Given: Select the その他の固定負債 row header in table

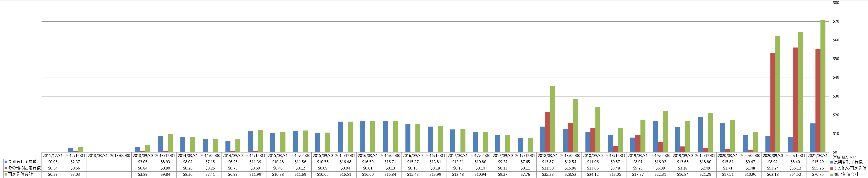Looking at the screenshot, I should click(23, 168).
